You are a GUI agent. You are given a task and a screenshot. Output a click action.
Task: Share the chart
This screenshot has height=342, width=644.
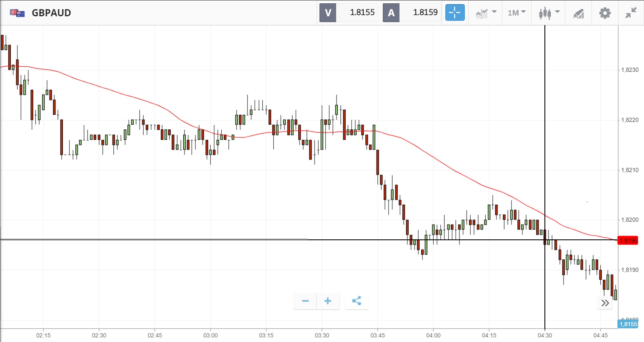pyautogui.click(x=357, y=301)
